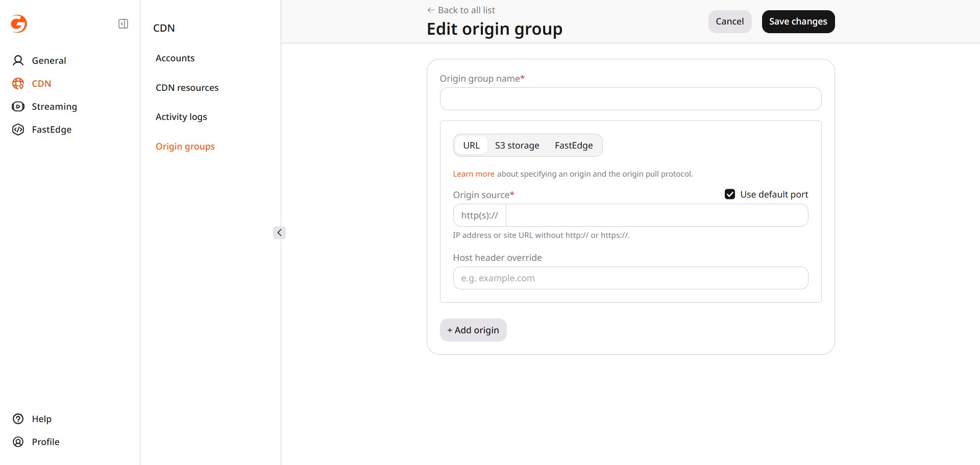Click the General user icon

pos(18,61)
